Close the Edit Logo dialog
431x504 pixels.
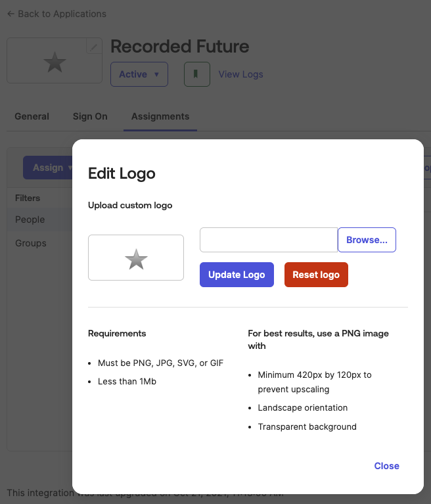[x=386, y=466]
